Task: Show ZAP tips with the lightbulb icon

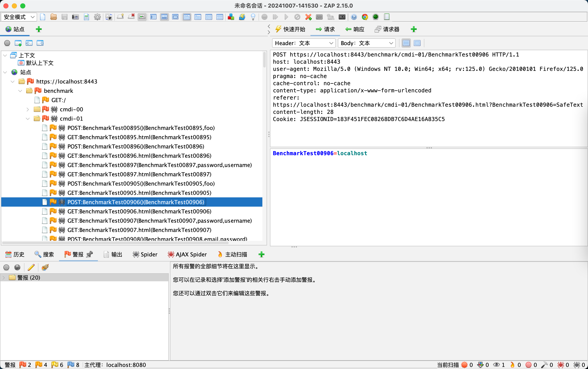Action: [x=253, y=17]
